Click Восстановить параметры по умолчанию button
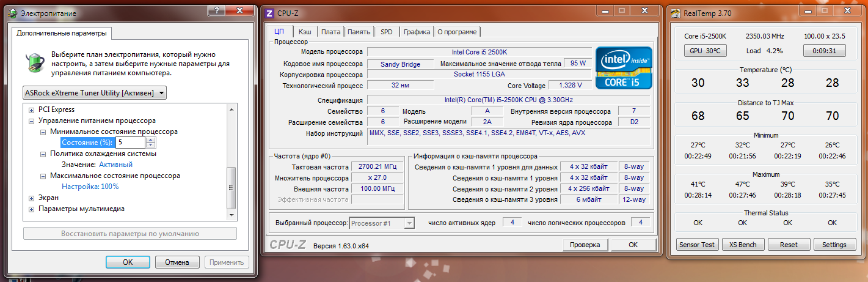Screen dimensions: 868x282 click(x=130, y=234)
